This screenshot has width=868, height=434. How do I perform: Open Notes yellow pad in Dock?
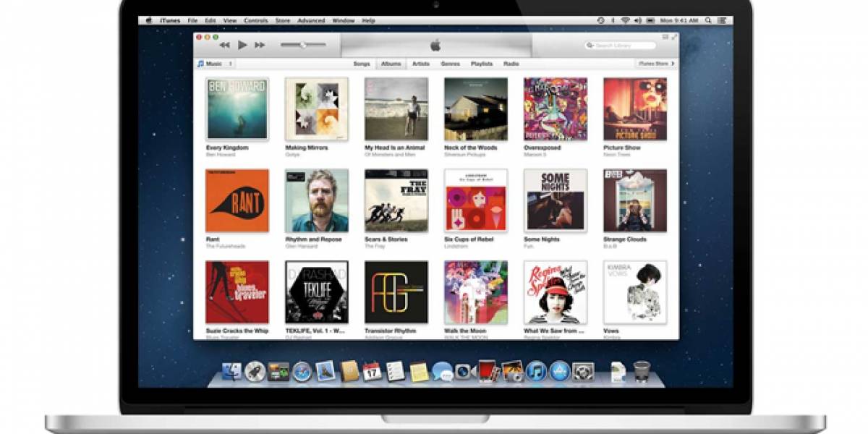tap(419, 371)
